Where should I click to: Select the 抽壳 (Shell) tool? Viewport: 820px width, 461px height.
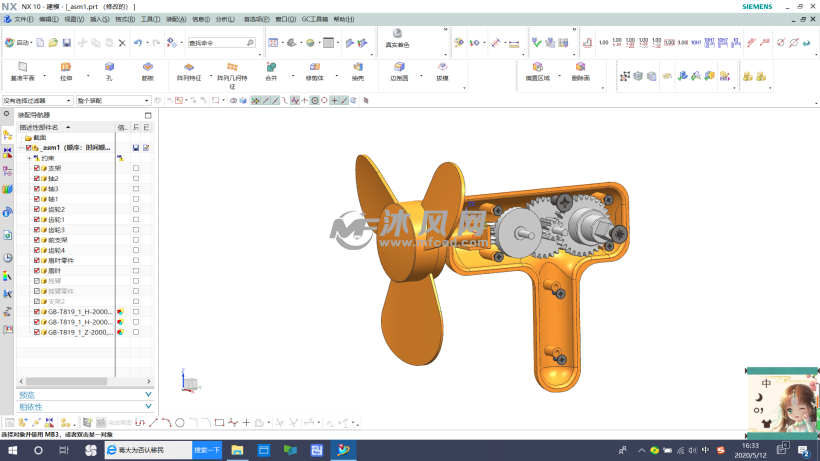pyautogui.click(x=358, y=67)
